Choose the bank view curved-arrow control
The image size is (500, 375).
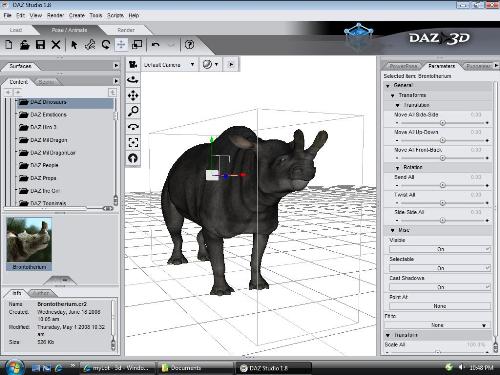tap(133, 127)
